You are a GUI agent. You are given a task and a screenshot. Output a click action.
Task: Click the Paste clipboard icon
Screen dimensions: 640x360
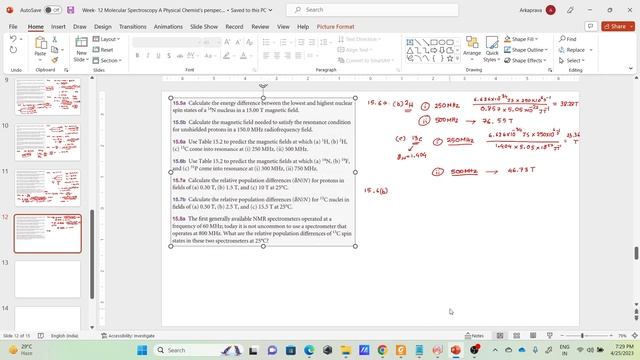(40, 42)
